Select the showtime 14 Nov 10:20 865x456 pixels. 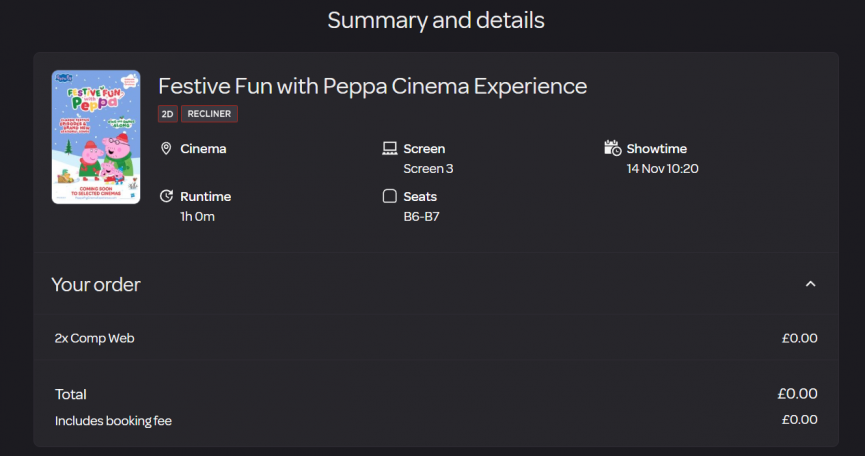click(x=662, y=169)
